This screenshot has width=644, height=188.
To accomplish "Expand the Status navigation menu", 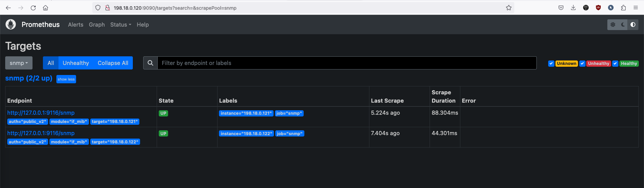I will point(120,25).
